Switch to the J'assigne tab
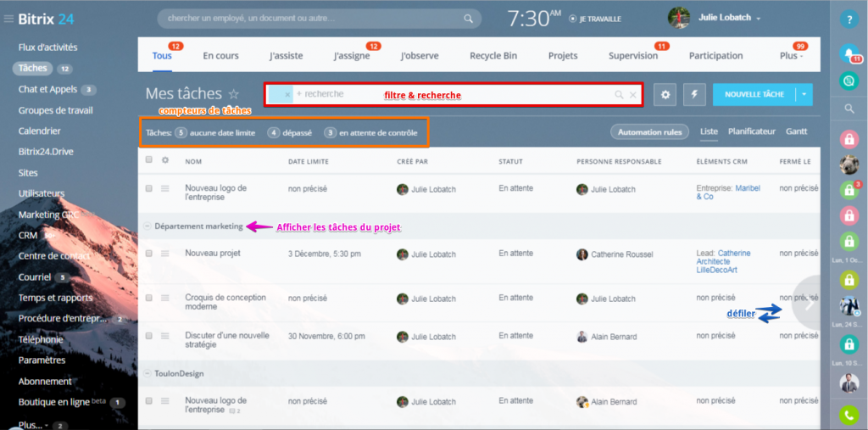868x430 pixels. pos(352,55)
